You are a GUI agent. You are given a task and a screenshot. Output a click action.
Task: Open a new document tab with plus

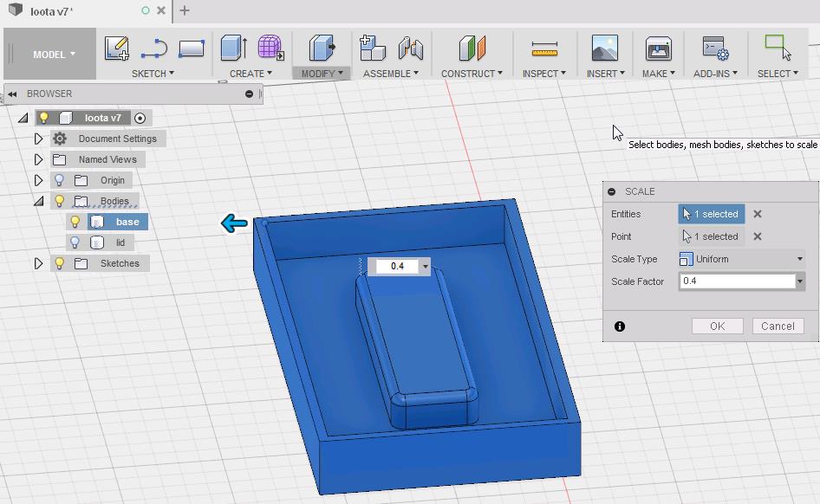(x=185, y=10)
